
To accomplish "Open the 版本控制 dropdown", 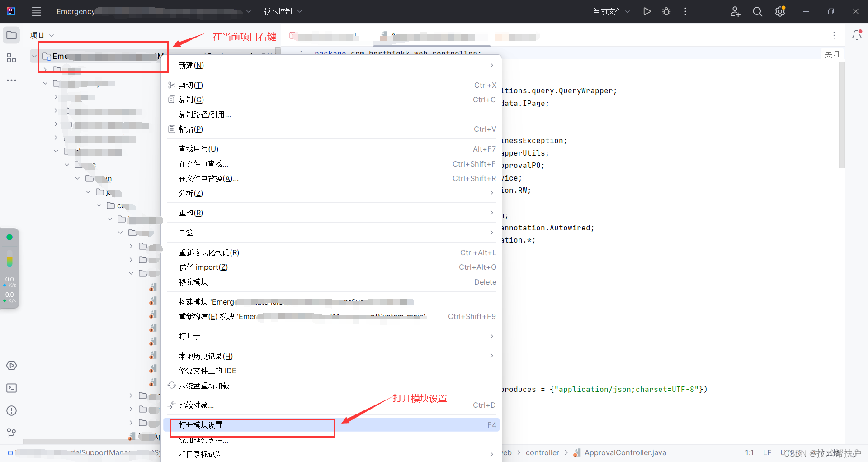I will point(283,12).
